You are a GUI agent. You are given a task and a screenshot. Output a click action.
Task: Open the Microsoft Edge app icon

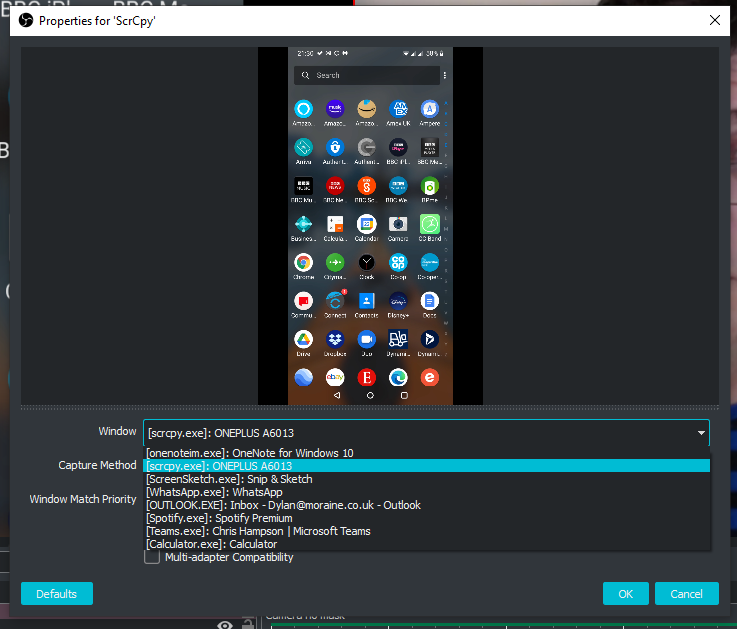398,377
